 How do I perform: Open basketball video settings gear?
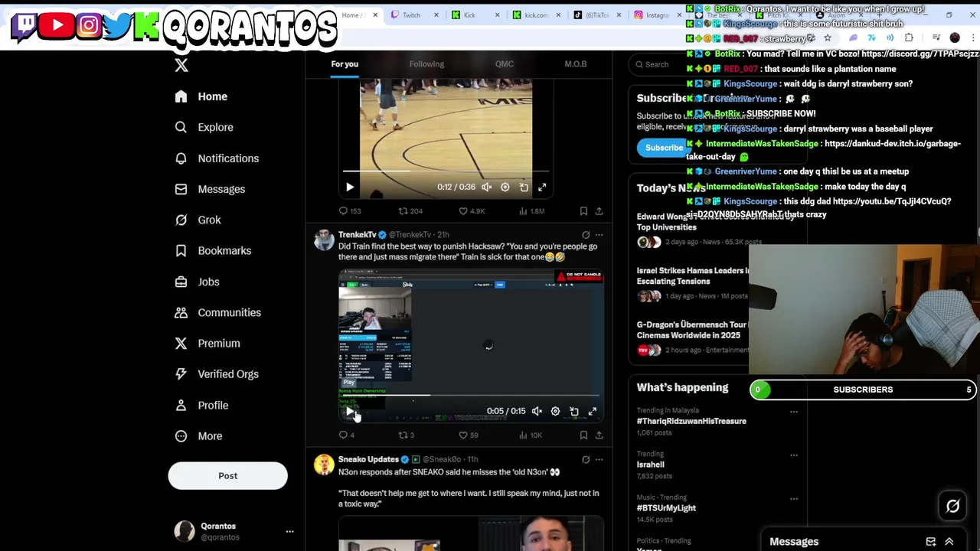pos(505,187)
